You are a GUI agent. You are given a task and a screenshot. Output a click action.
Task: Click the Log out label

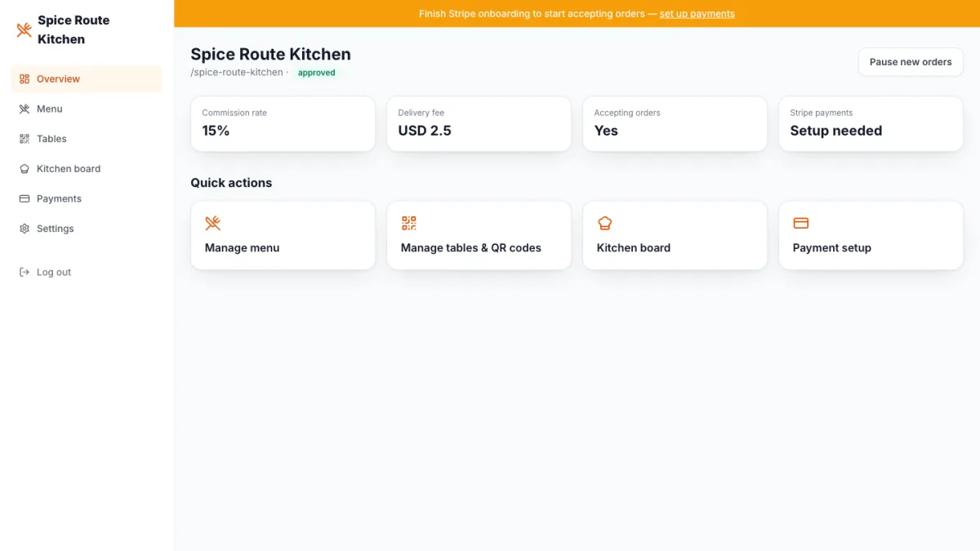(x=54, y=272)
